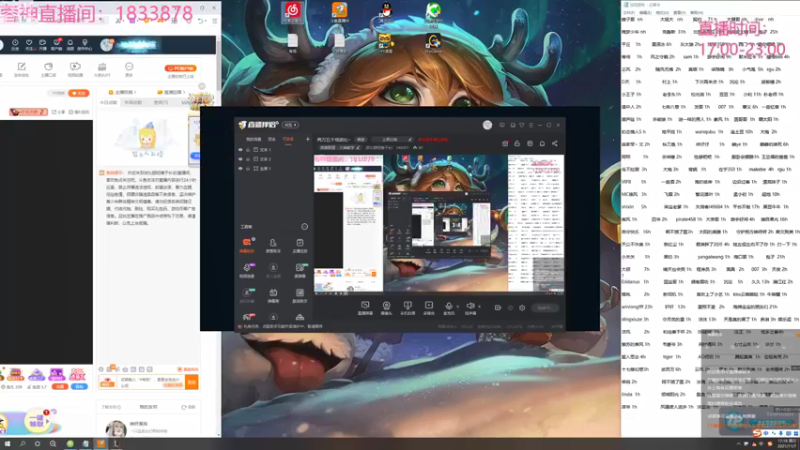This screenshot has width=800, height=450.
Task: Open the microphone-style tool in toolbox second row
Action: [x=247, y=270]
